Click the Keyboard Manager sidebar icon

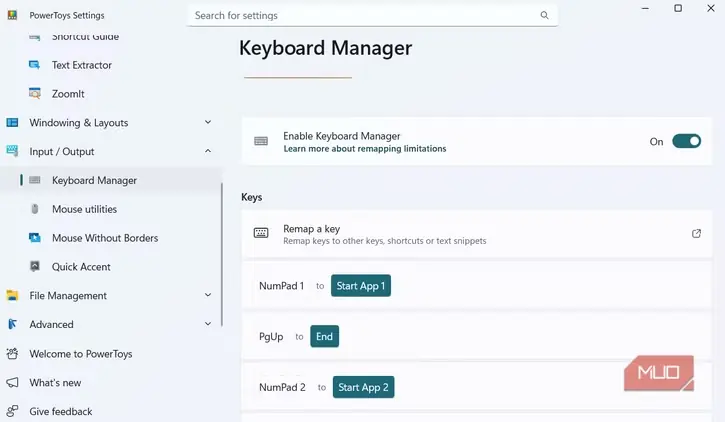[35, 180]
